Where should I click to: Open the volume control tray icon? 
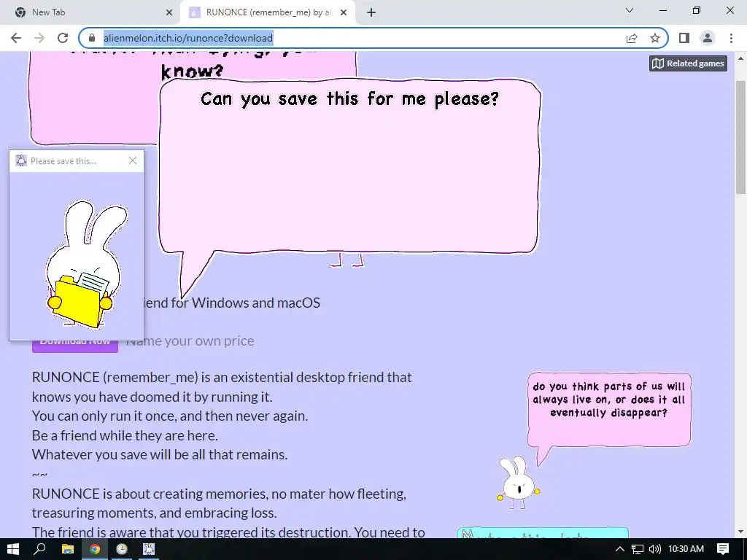click(x=655, y=549)
